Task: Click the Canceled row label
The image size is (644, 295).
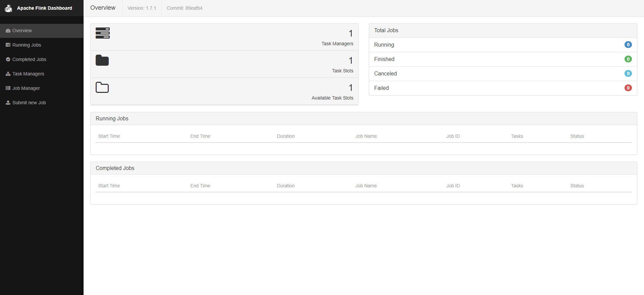Action: coord(385,74)
